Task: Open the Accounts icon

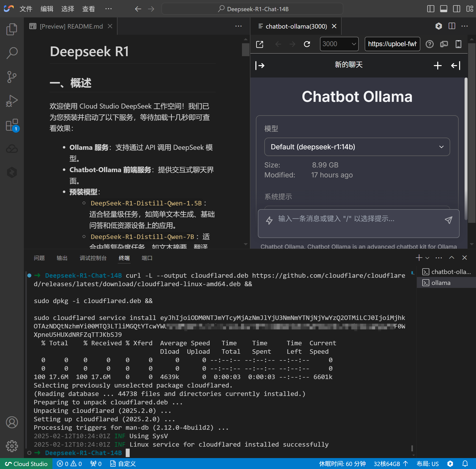Action: coord(12,422)
